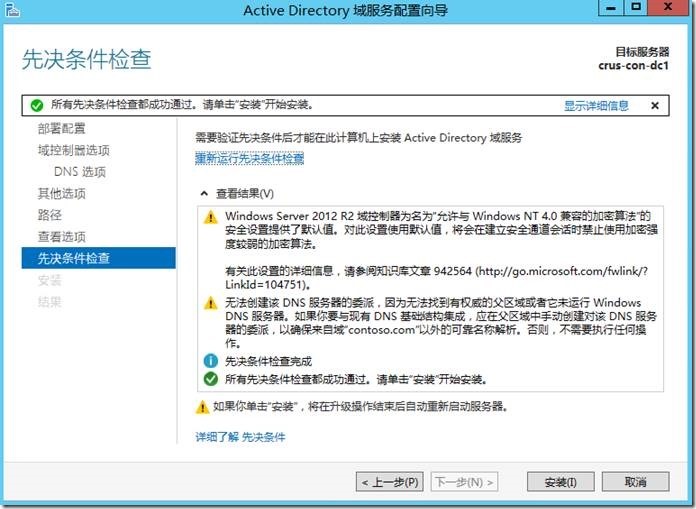The width and height of the screenshot is (696, 509).
Task: Click 取消 button
Action: click(635, 482)
